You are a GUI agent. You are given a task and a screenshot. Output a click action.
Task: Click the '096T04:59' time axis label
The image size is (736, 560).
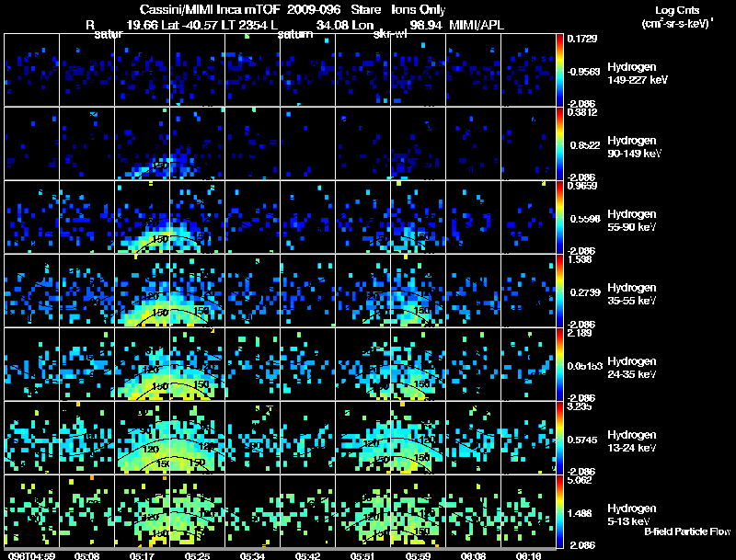click(x=32, y=556)
